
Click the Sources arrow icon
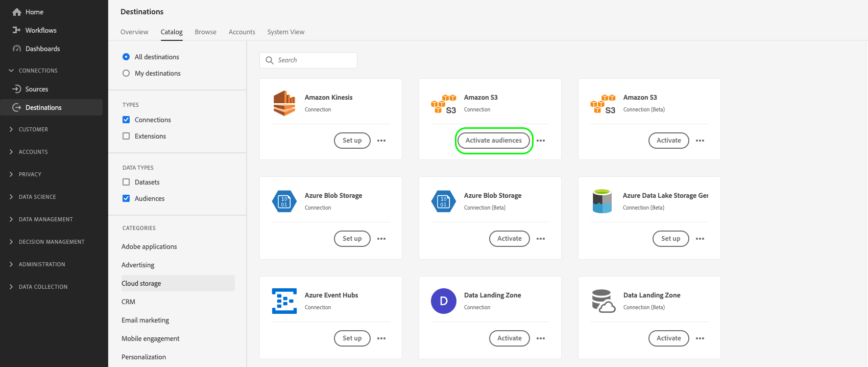coord(17,89)
